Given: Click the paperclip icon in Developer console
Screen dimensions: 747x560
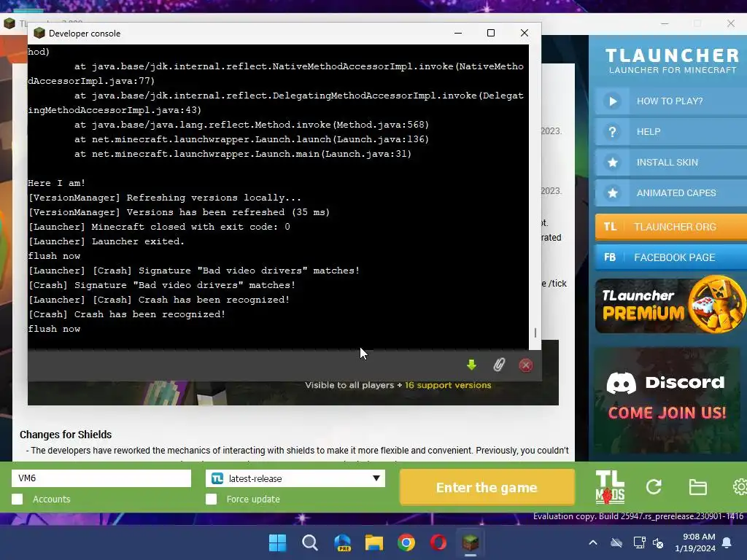Looking at the screenshot, I should click(498, 365).
